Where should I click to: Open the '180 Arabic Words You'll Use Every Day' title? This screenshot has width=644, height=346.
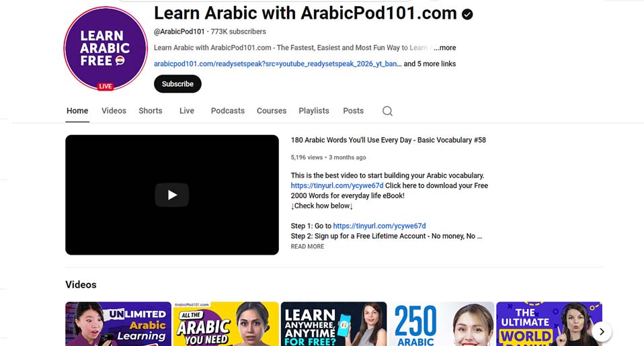[x=388, y=140]
